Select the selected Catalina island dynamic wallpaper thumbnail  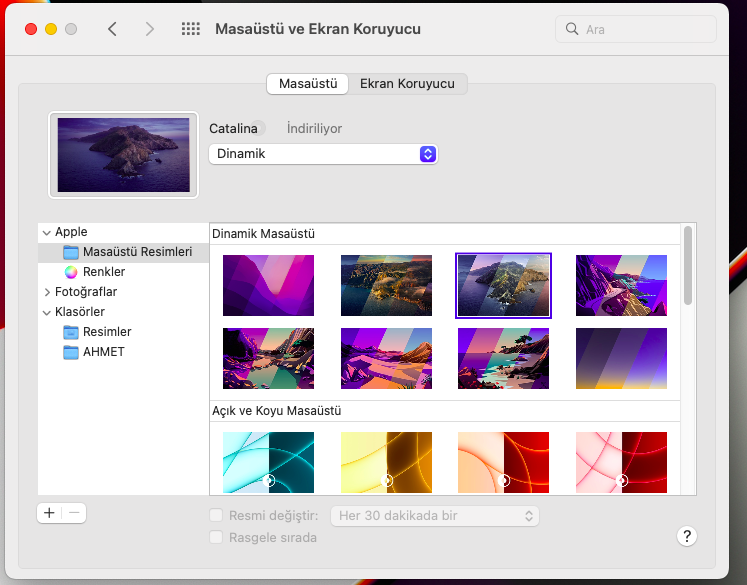point(503,285)
